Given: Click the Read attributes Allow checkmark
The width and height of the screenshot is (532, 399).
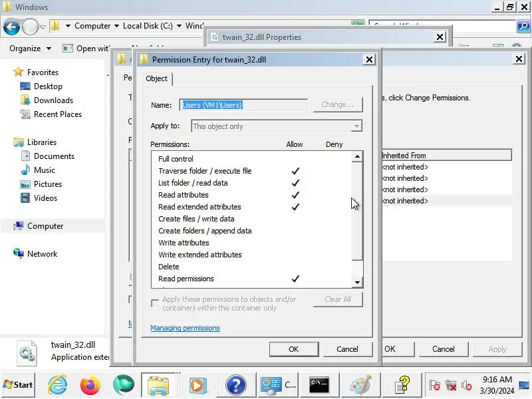Looking at the screenshot, I should [x=295, y=195].
